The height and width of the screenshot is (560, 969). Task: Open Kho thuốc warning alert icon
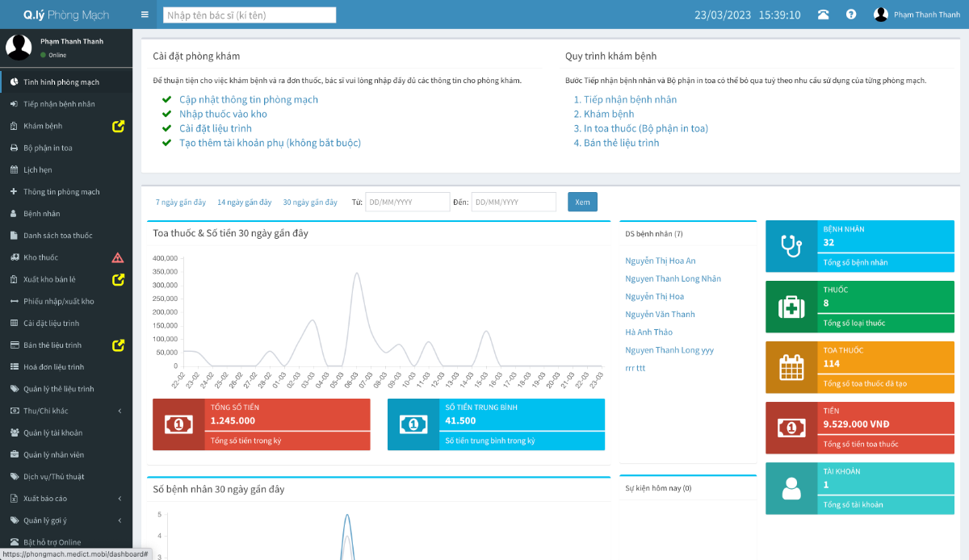pos(119,257)
